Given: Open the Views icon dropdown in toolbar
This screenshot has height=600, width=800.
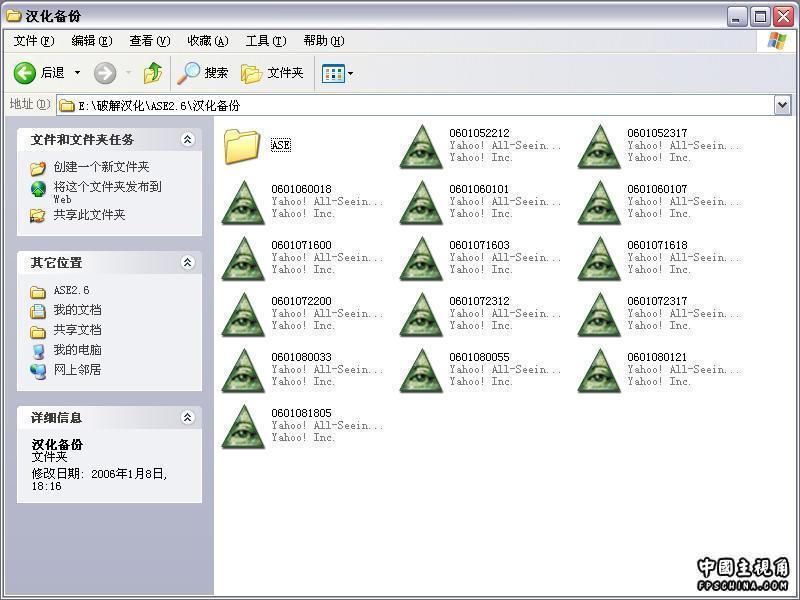Looking at the screenshot, I should [x=337, y=74].
